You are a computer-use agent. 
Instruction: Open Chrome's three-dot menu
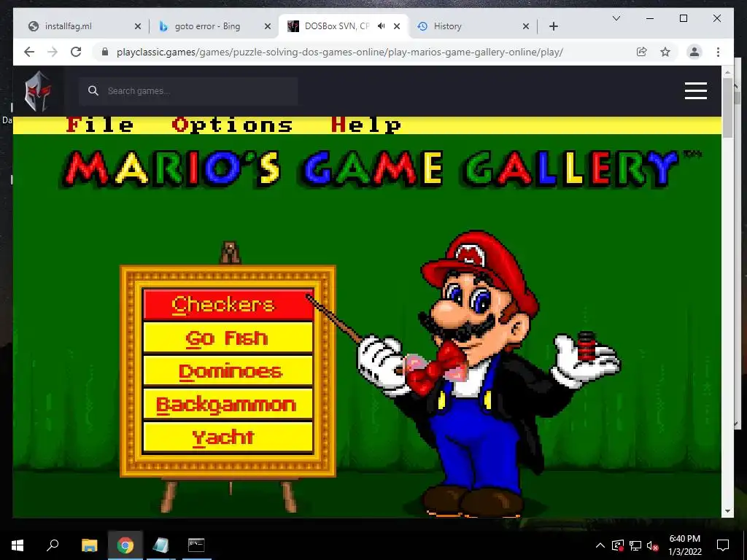click(x=718, y=52)
